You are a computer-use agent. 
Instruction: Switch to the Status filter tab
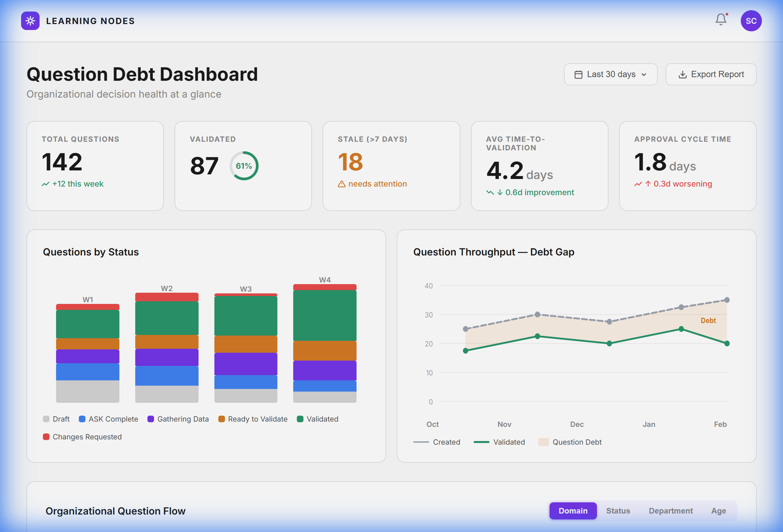coord(618,511)
